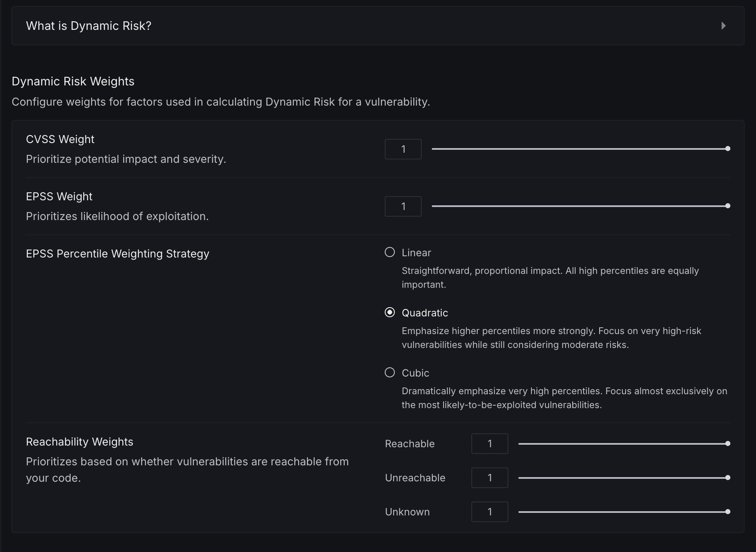This screenshot has height=552, width=756.
Task: Select the Quadratic weighting strategy radio
Action: click(390, 312)
